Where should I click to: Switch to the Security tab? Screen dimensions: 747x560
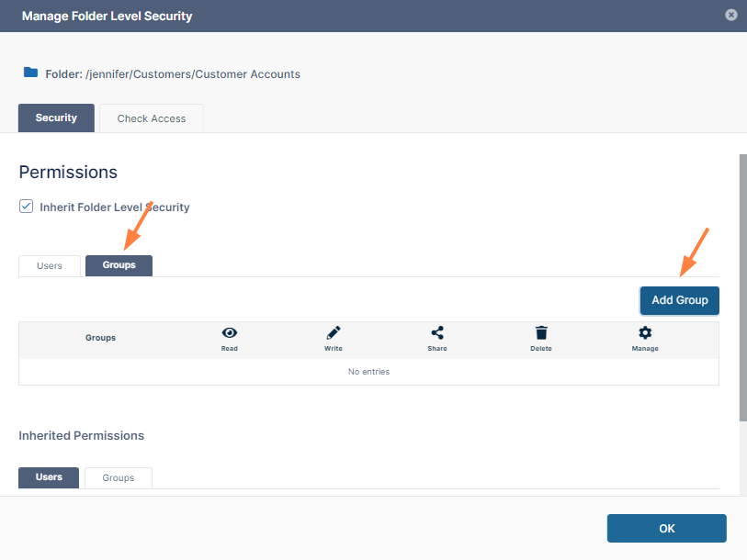pyautogui.click(x=56, y=118)
